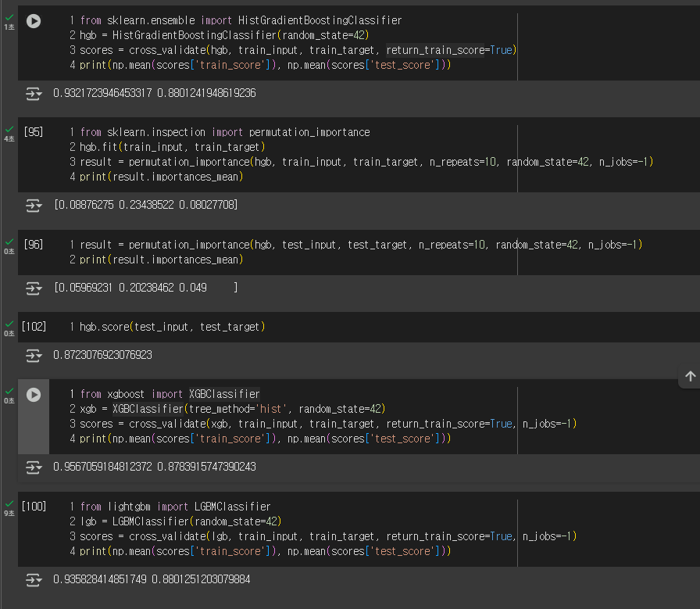Click the 'from lightgbm import LGBMClassifier' code line
Image resolution: width=700 pixels, height=609 pixels.
coord(176,507)
